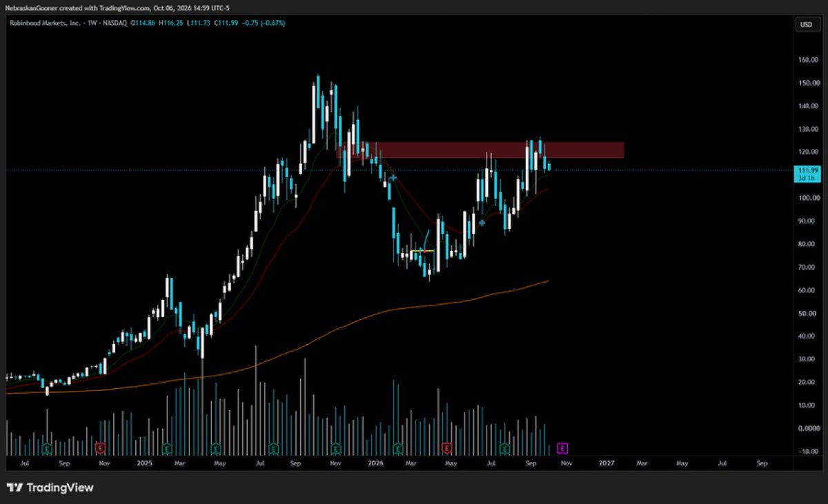This screenshot has height=504, width=828.
Task: Click the 30.00 price axis label
Action: (807, 359)
